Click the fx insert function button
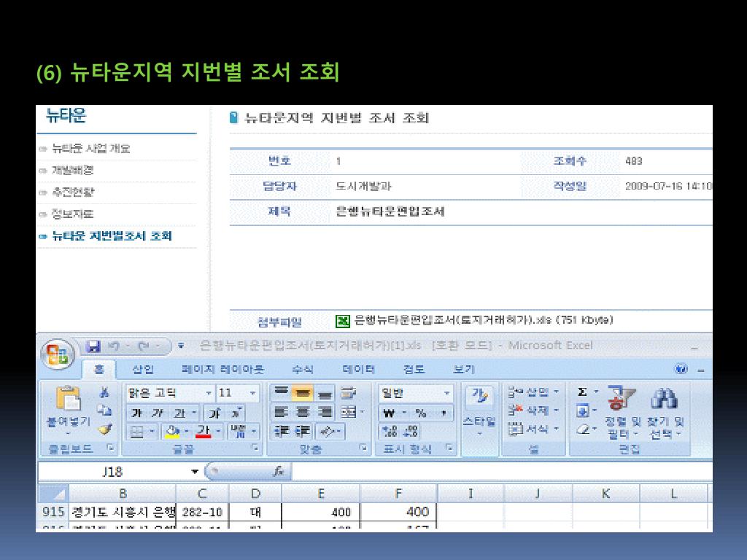 coord(279,472)
